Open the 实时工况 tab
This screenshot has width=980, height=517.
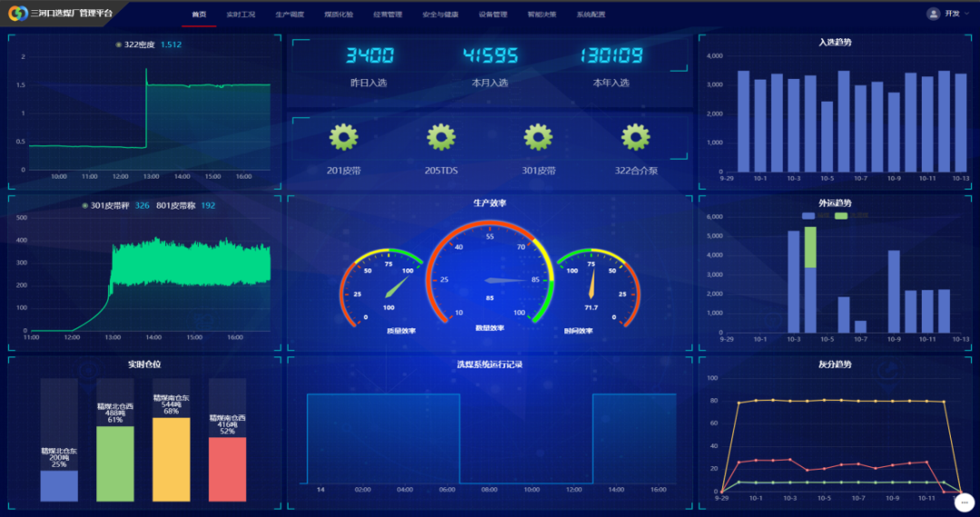(240, 15)
